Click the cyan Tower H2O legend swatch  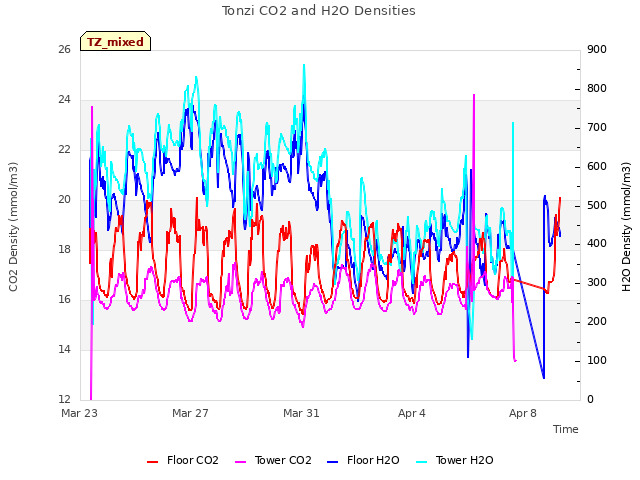point(422,462)
